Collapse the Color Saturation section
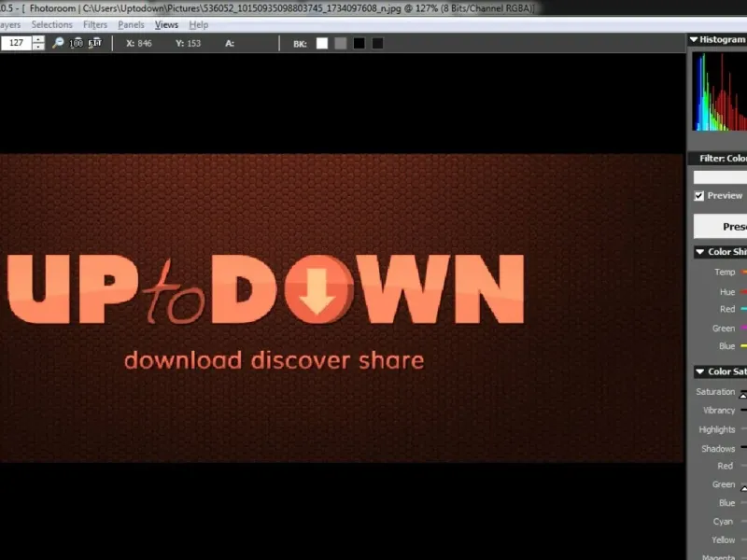This screenshot has width=747, height=560. (x=699, y=371)
